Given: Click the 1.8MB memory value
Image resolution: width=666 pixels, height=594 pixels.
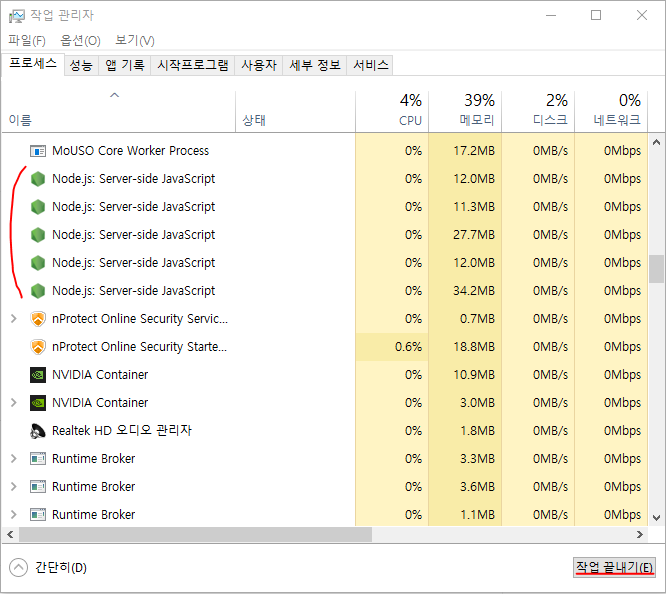Looking at the screenshot, I should (x=477, y=431).
